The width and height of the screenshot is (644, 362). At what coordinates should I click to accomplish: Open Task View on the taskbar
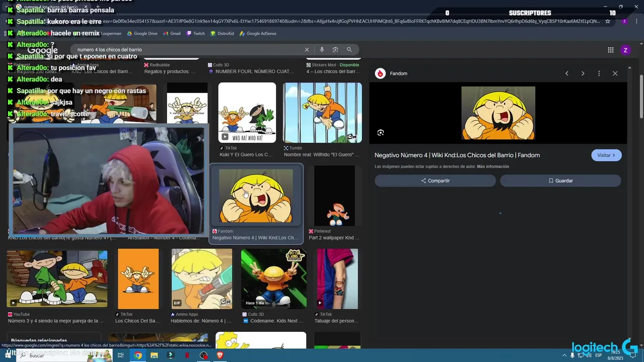click(121, 355)
